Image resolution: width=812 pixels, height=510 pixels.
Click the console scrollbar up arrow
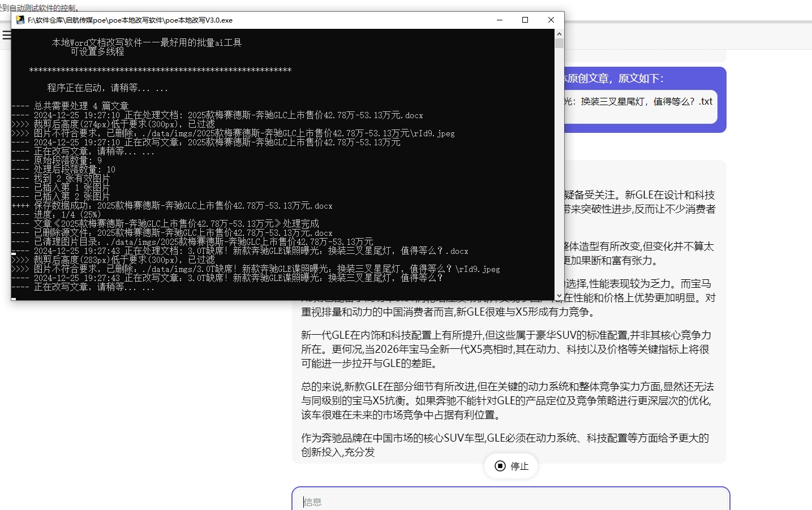[x=559, y=33]
